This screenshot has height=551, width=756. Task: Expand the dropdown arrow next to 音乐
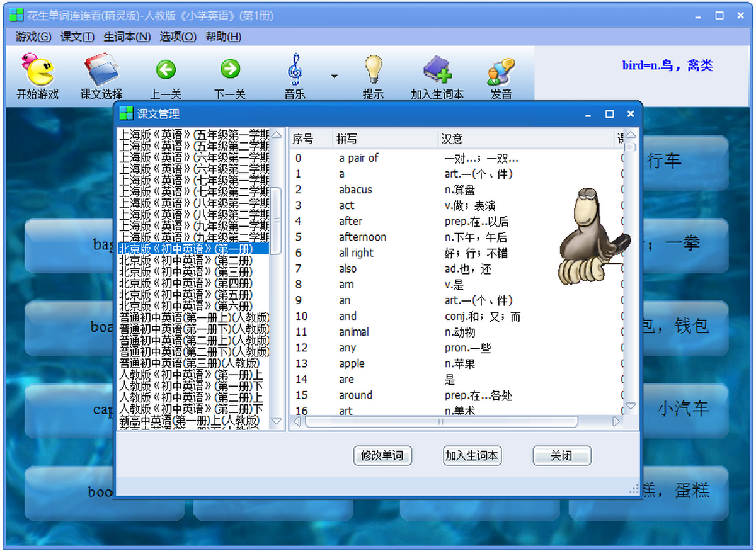point(334,76)
